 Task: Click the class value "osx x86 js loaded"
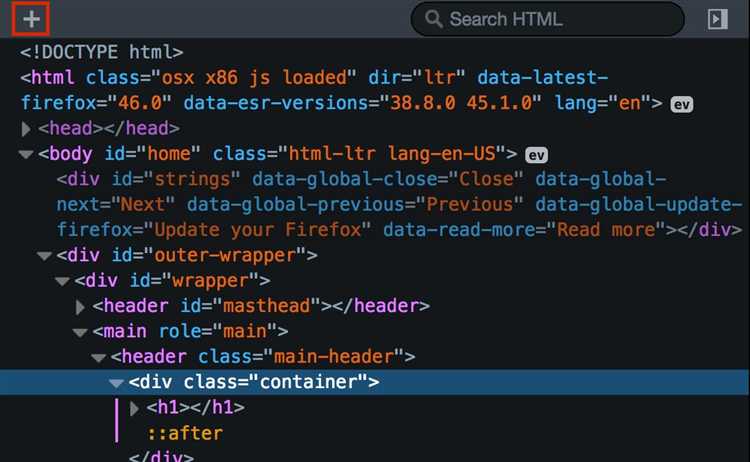[254, 77]
